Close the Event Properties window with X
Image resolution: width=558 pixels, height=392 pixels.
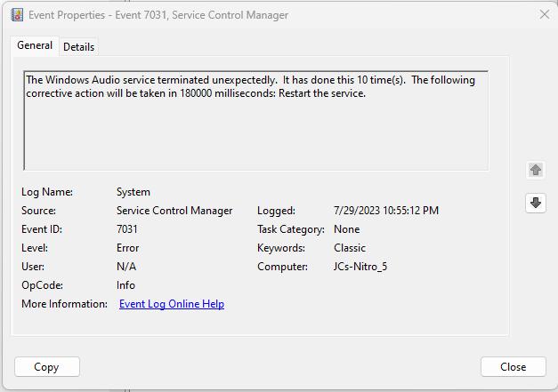coord(544,14)
